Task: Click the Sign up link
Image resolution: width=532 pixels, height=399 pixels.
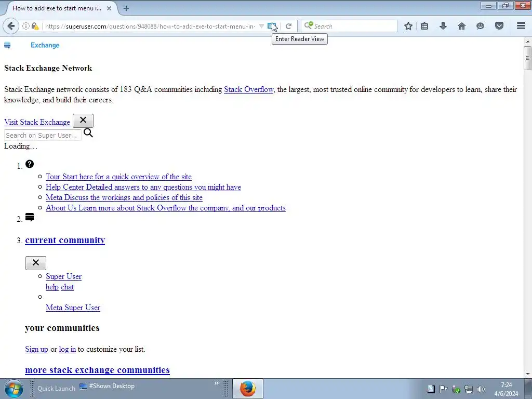Action: [37, 349]
